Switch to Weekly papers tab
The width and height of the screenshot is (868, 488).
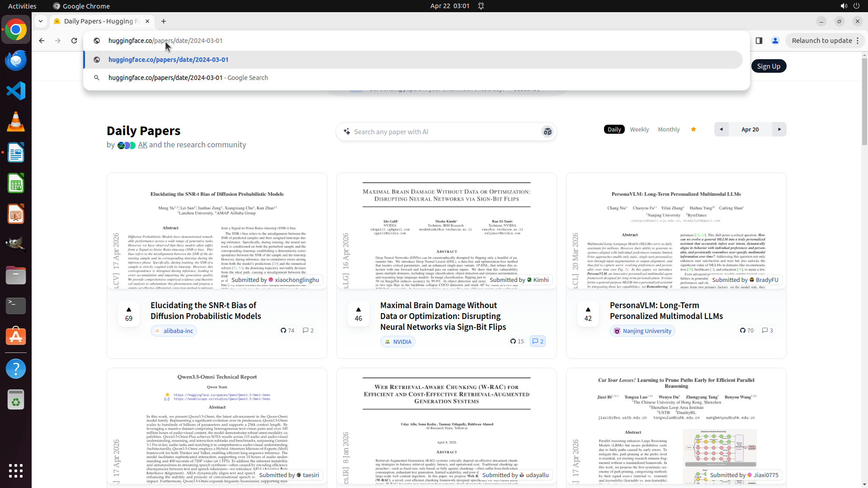pos(639,129)
